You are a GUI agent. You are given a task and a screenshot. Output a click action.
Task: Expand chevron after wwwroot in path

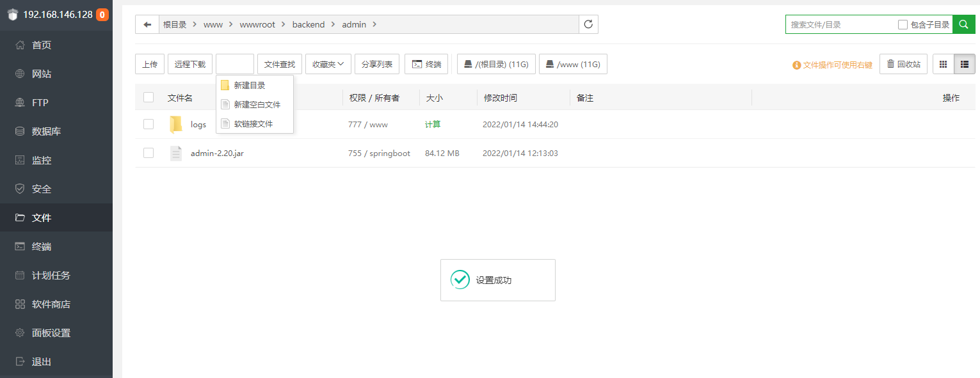(x=284, y=25)
